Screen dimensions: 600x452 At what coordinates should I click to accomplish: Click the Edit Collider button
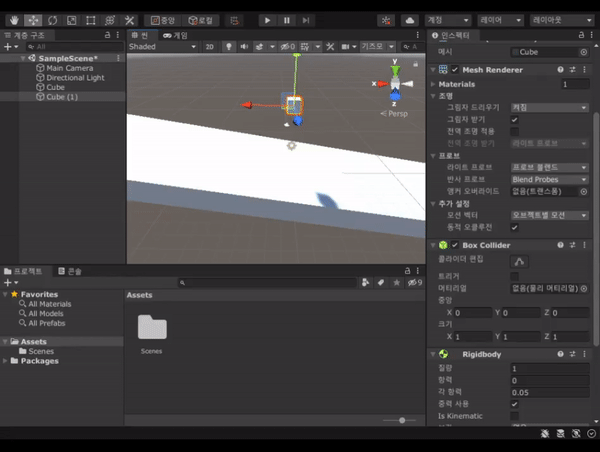[x=519, y=261]
